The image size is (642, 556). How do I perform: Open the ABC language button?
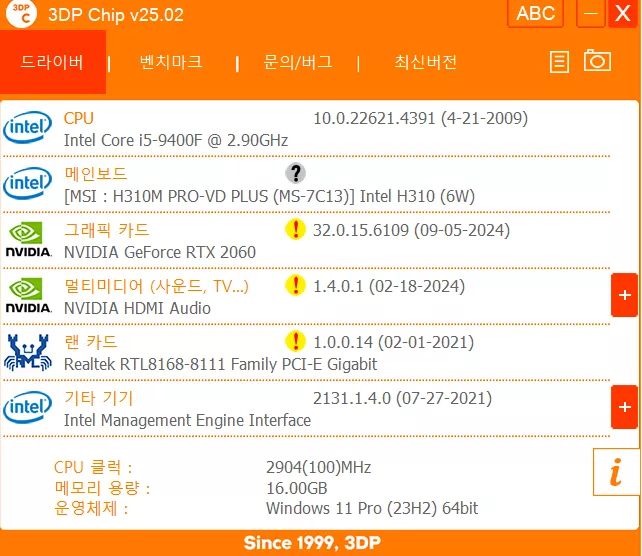[535, 14]
